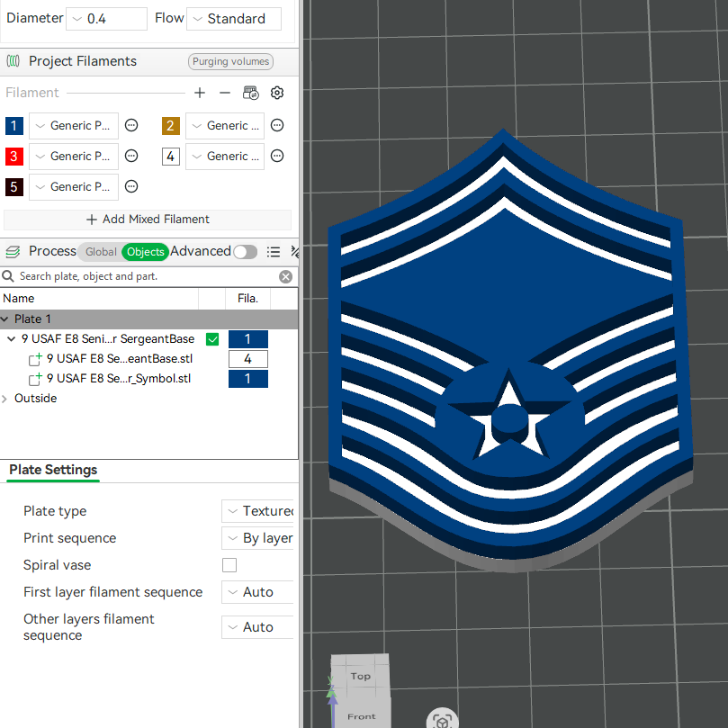Click part icon of Symbol.stl
Screen dimensions: 728x728
[x=35, y=379]
